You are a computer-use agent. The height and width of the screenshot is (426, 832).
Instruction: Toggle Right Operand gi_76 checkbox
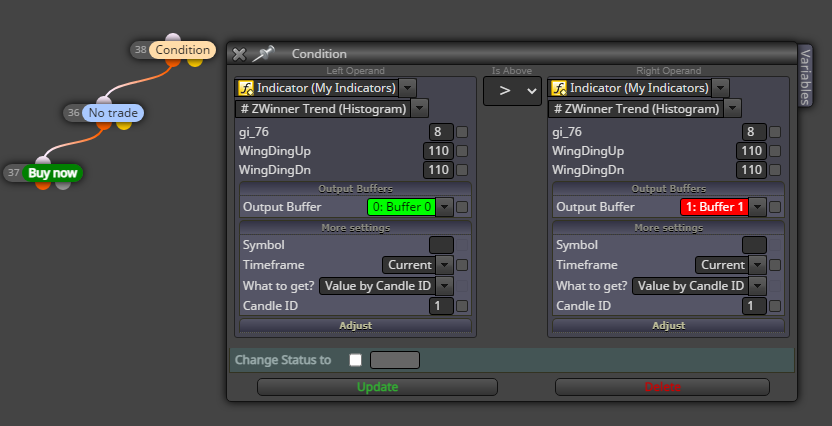click(x=775, y=132)
